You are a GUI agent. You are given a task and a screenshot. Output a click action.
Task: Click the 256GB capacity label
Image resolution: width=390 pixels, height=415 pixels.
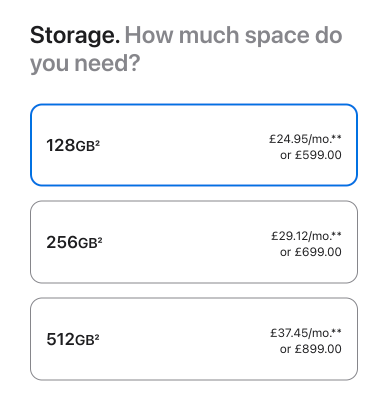74,242
